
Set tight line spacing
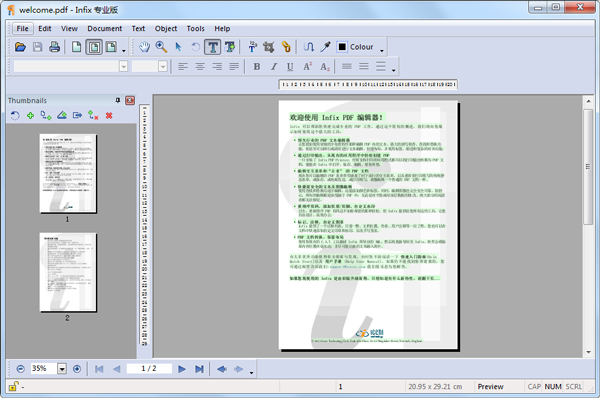347,67
